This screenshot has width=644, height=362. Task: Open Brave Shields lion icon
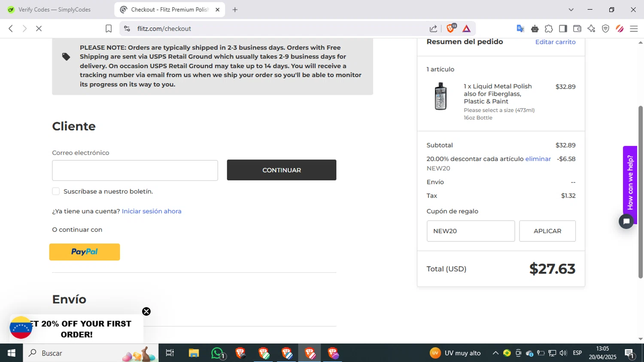[x=451, y=28]
